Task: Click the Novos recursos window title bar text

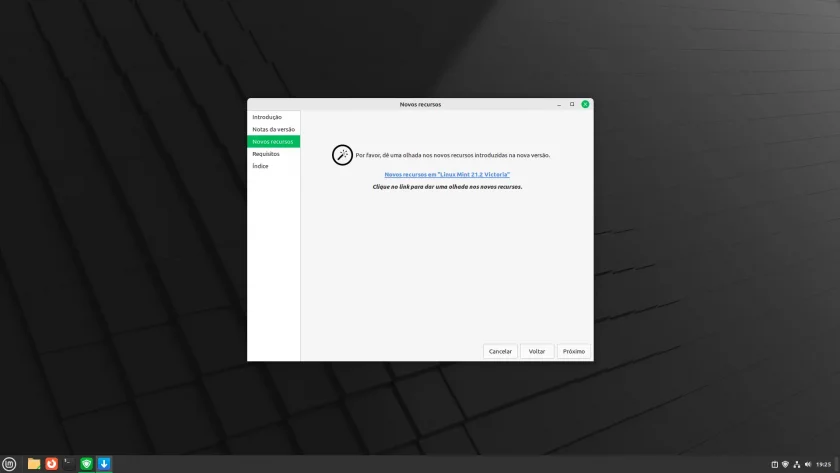Action: (420, 104)
